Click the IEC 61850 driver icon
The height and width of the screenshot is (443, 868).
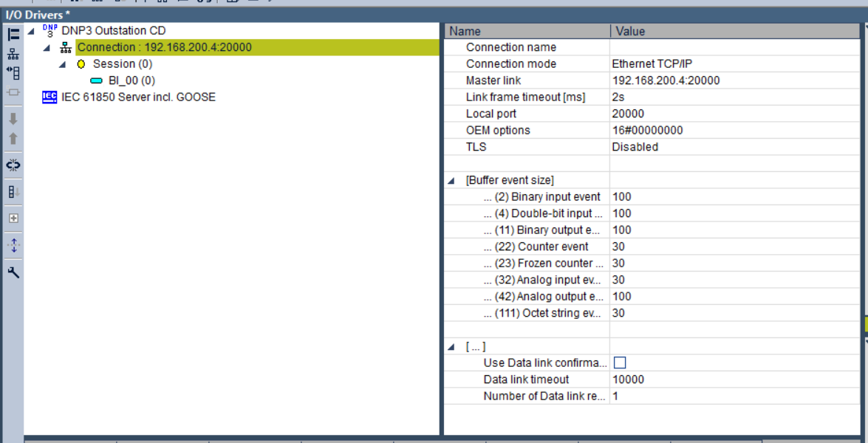pos(49,97)
